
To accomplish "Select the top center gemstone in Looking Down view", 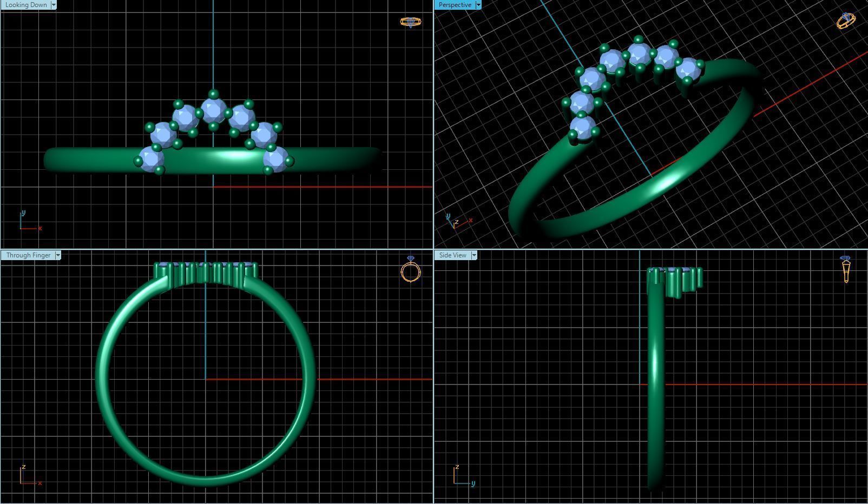I will point(213,110).
